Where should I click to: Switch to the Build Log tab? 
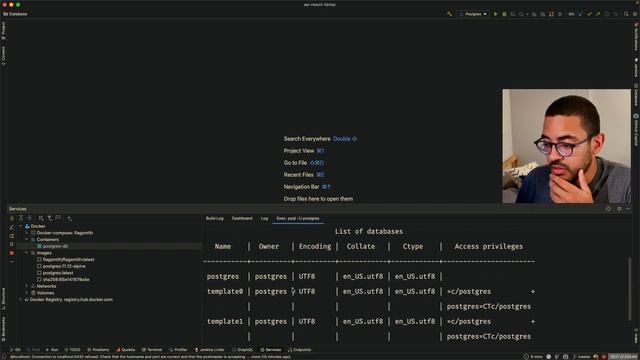coord(215,218)
